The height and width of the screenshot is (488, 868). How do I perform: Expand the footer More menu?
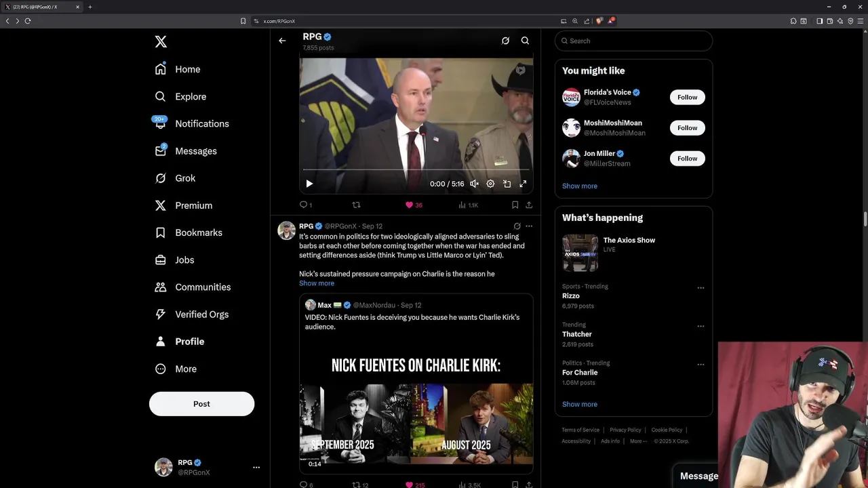[638, 441]
